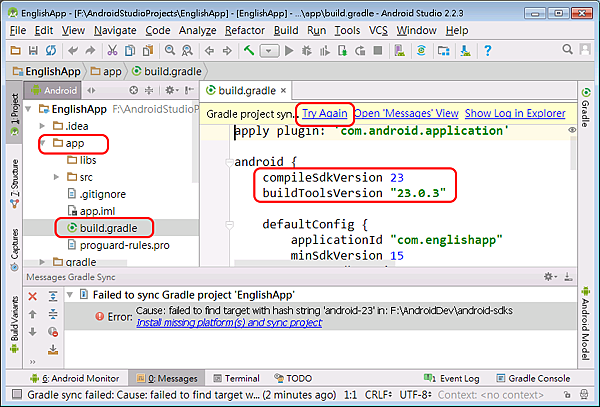Click the app breadcrumb in navigation bar
The height and width of the screenshot is (407, 600).
[107, 72]
